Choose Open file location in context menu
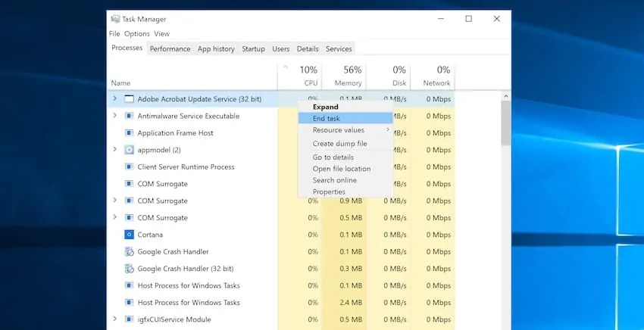 point(345,169)
